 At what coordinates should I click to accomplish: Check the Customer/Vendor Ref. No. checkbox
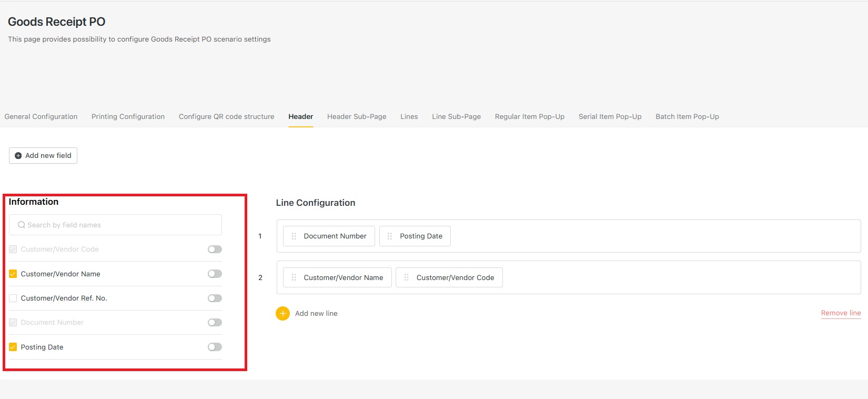tap(13, 298)
